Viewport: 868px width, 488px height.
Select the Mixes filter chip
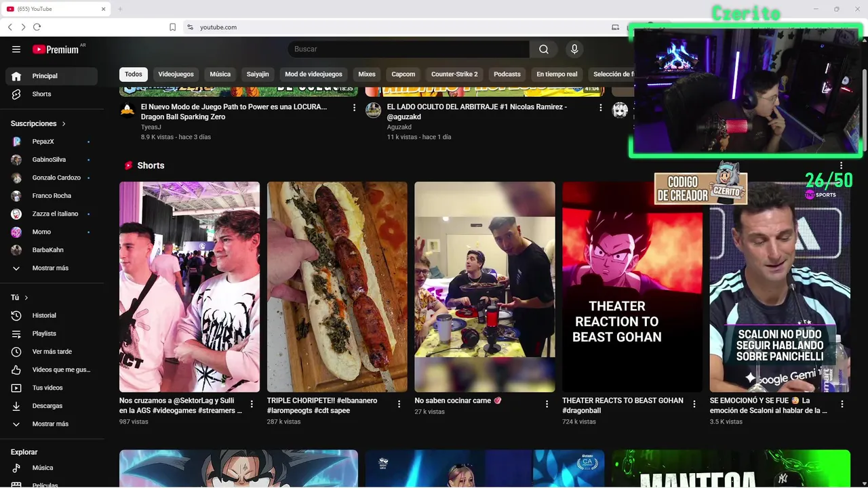[367, 75]
